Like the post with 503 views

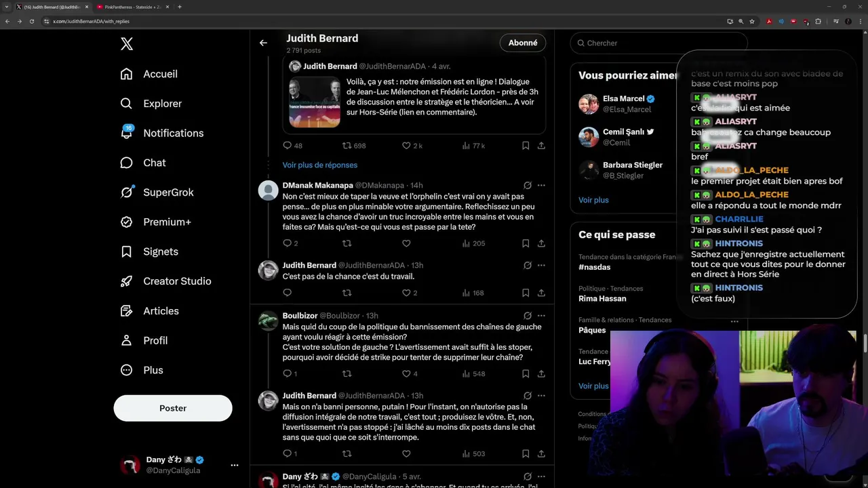406,453
